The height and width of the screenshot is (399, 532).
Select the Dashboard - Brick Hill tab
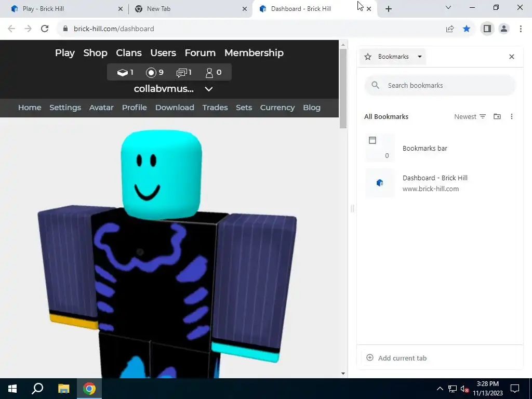pos(314,9)
